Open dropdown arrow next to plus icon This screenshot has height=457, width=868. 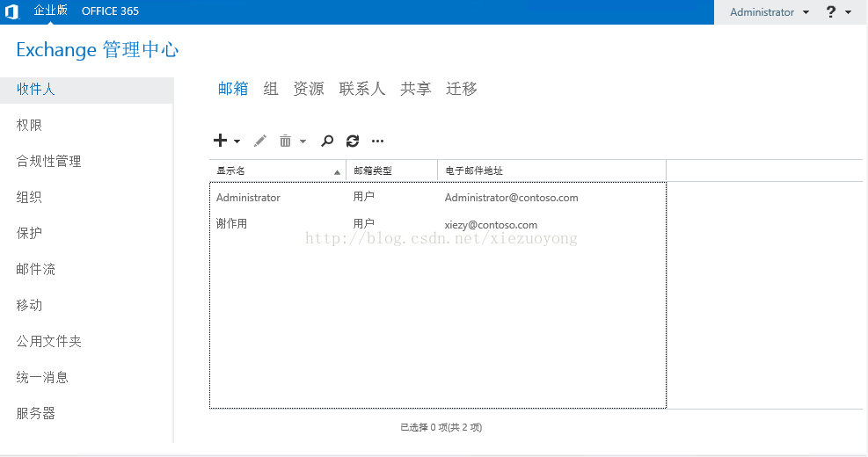237,141
